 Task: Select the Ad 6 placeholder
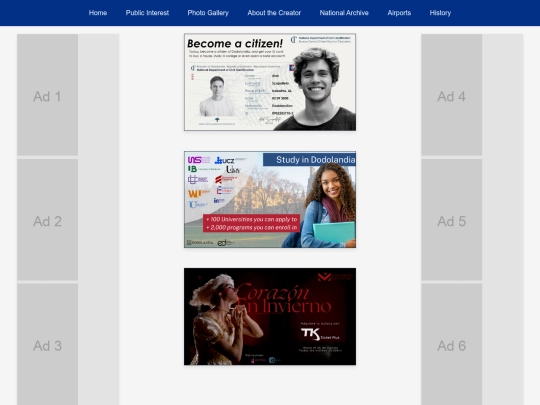pyautogui.click(x=451, y=344)
